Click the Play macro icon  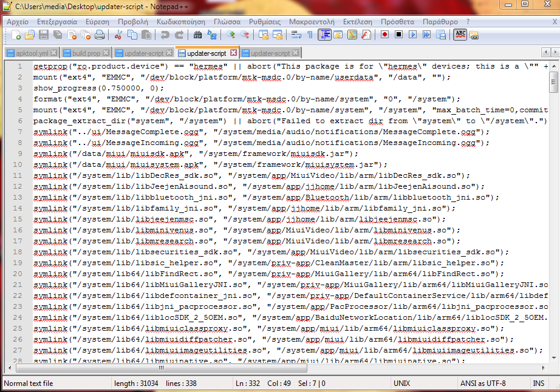412,35
